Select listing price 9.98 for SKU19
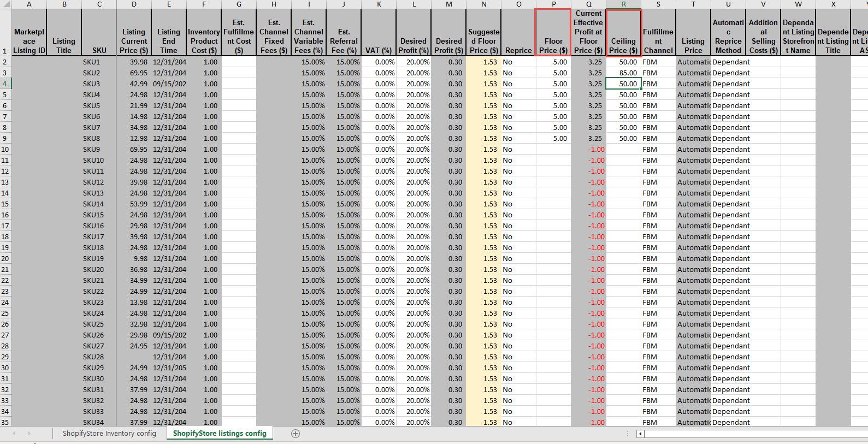This screenshot has width=868, height=444. click(134, 258)
